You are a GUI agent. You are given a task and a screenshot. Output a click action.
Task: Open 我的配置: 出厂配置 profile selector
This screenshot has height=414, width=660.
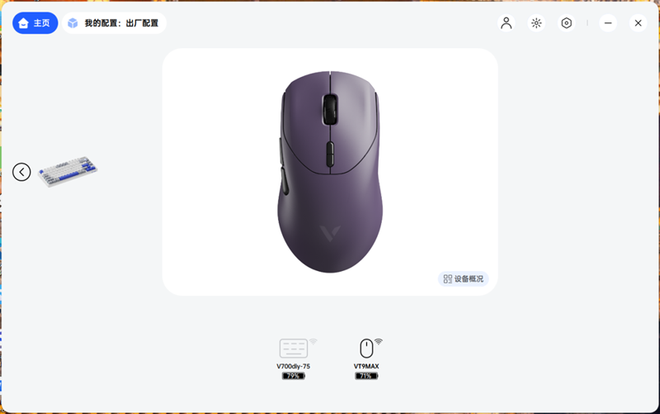pos(114,23)
